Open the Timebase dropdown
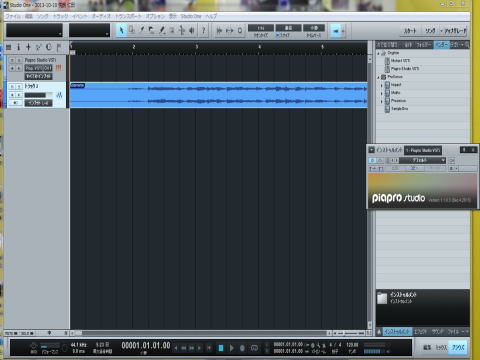The image size is (480, 360). (x=314, y=28)
